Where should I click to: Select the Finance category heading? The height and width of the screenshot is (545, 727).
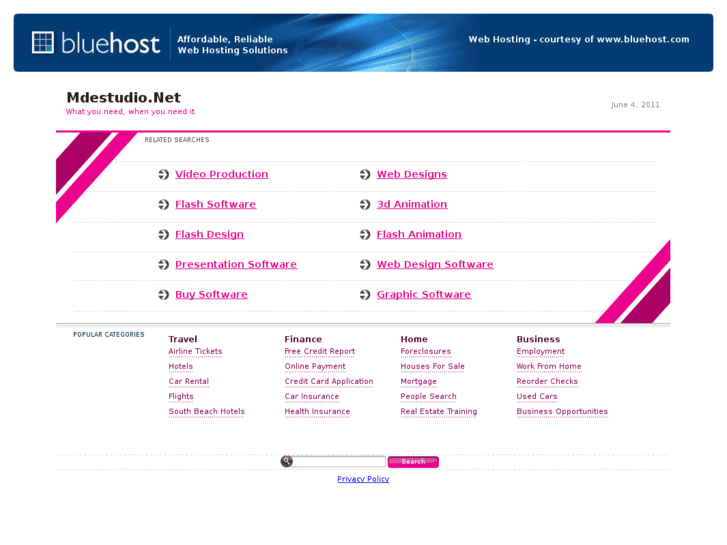coord(303,339)
